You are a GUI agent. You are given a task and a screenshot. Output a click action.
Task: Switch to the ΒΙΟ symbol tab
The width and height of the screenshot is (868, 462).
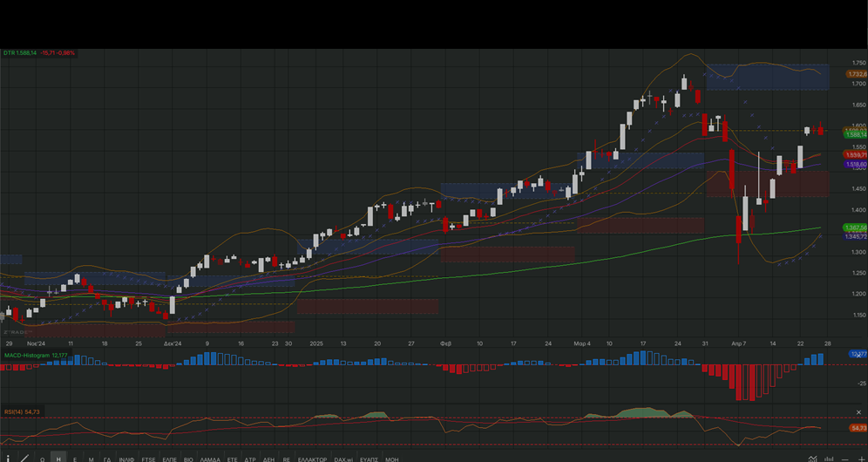[188, 459]
